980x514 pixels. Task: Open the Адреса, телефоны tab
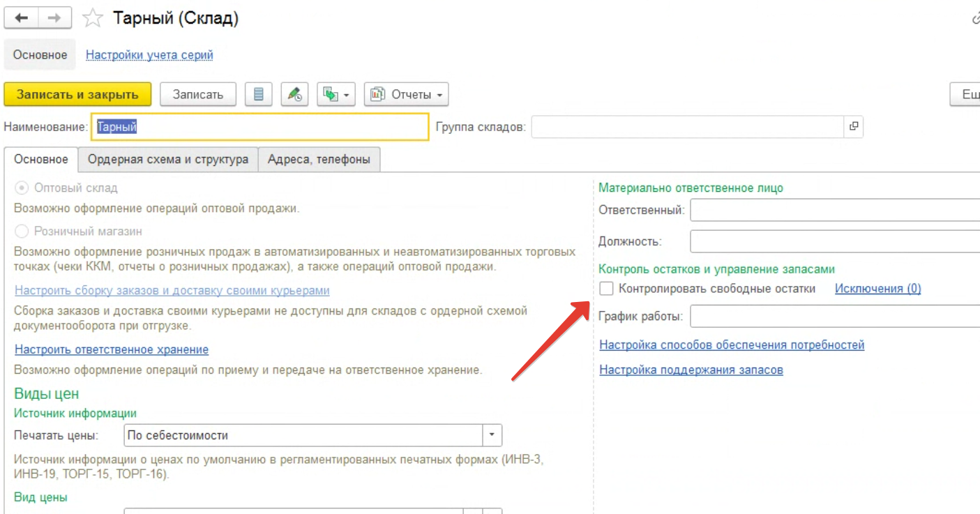319,160
